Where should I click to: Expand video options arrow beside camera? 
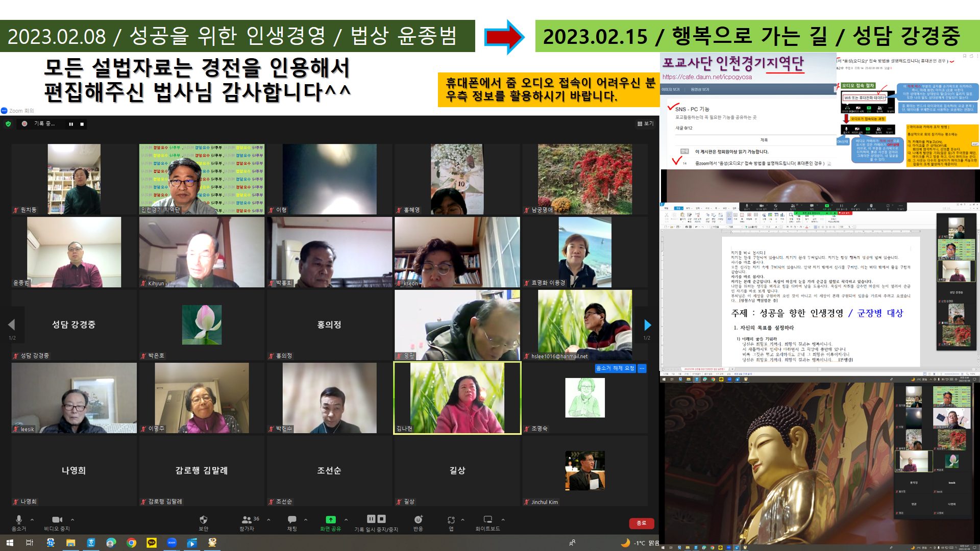[72, 519]
